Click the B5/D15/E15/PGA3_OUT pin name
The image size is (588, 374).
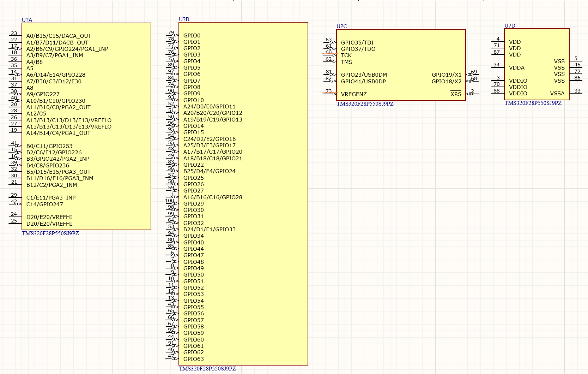pos(59,172)
